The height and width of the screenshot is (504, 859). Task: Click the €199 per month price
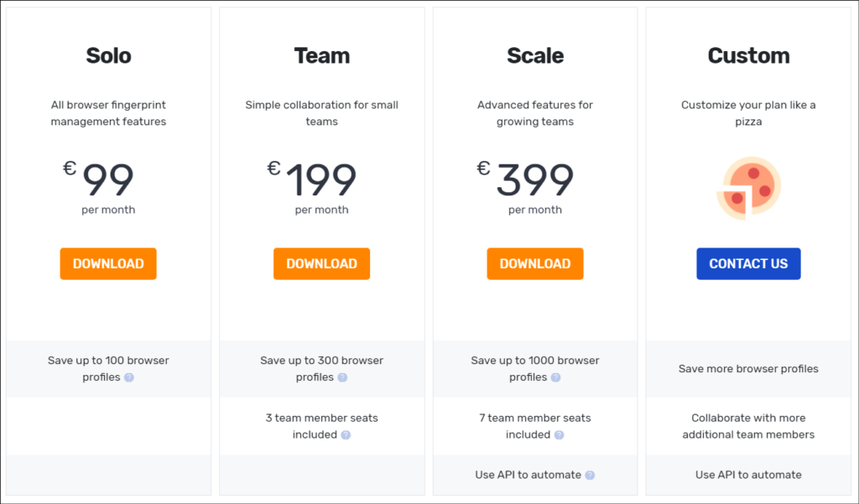[x=312, y=187]
